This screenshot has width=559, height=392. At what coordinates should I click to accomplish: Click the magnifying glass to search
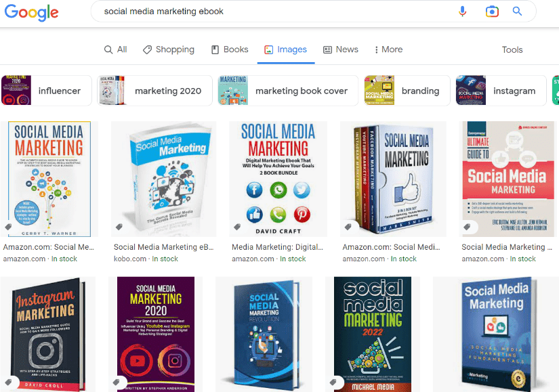point(518,12)
